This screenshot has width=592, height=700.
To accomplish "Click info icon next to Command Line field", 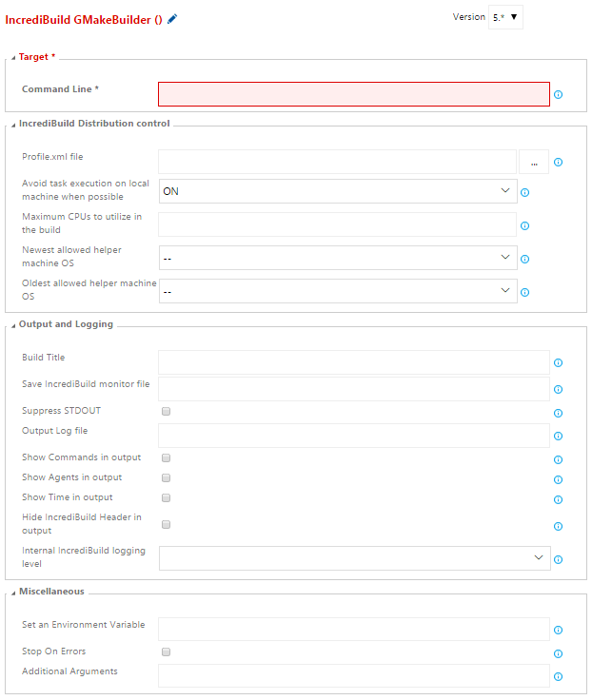I will click(x=558, y=94).
